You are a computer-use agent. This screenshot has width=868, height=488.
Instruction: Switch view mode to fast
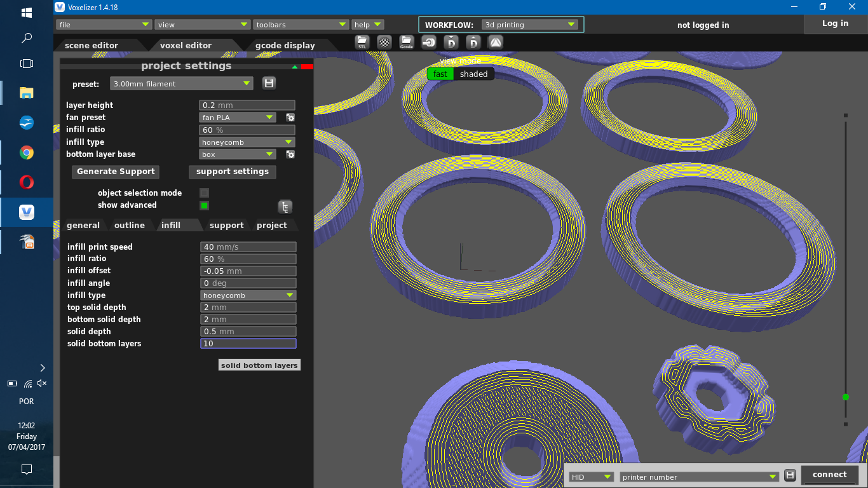pyautogui.click(x=440, y=74)
